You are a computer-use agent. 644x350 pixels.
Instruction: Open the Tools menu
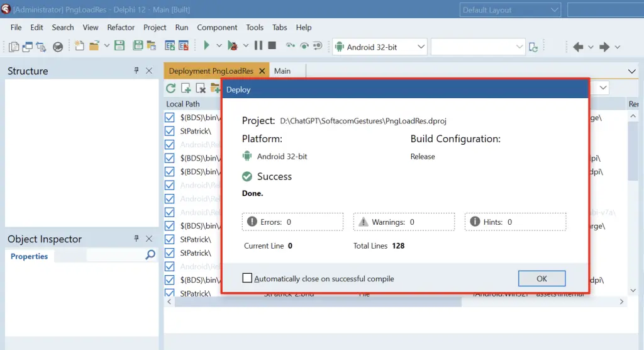255,28
